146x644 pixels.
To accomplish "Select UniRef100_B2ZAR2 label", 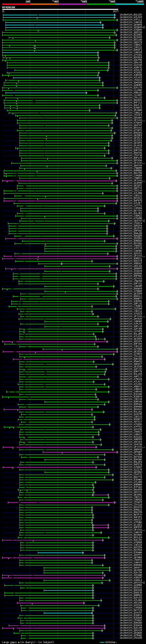I will tap(131, 35).
